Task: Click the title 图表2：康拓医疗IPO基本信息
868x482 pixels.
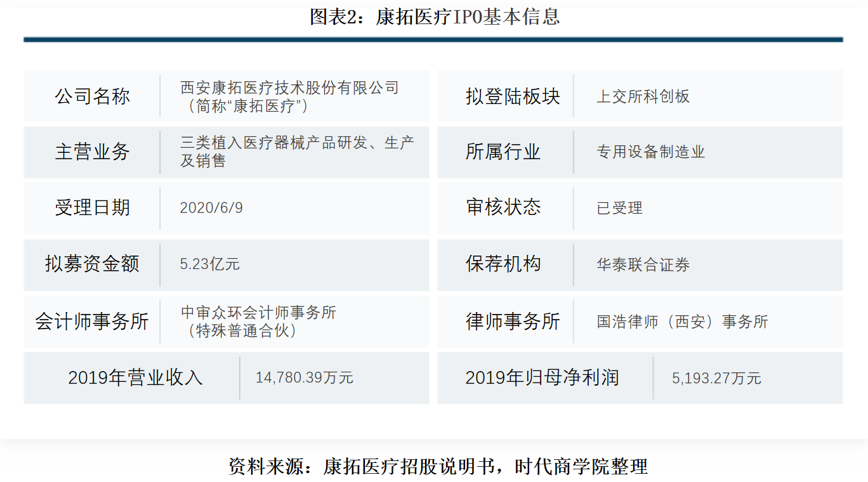Action: [435, 16]
